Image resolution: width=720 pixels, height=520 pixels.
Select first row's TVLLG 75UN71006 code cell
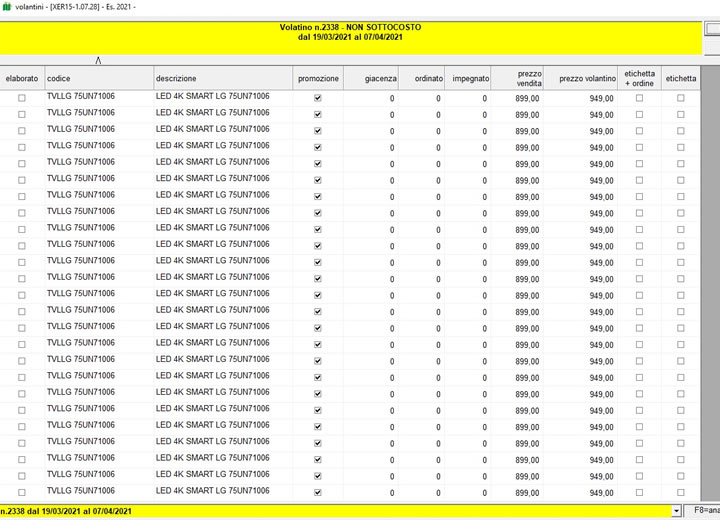(99, 96)
